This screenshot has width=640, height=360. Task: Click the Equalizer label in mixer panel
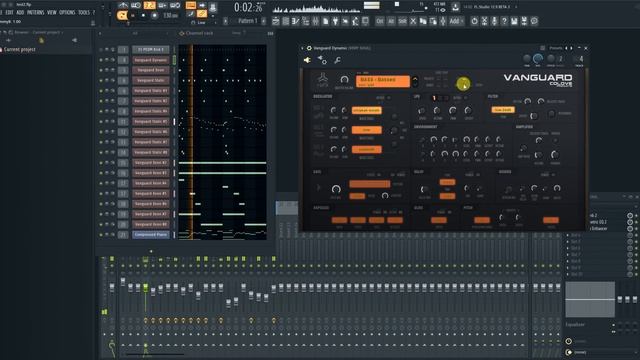point(575,325)
